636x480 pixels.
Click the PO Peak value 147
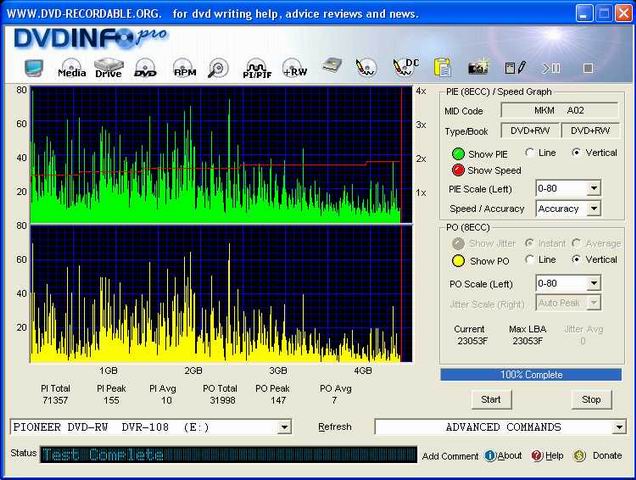[x=278, y=400]
